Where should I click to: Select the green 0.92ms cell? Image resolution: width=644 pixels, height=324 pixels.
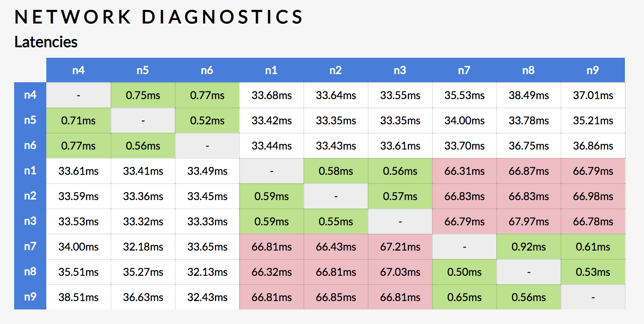[x=528, y=247]
